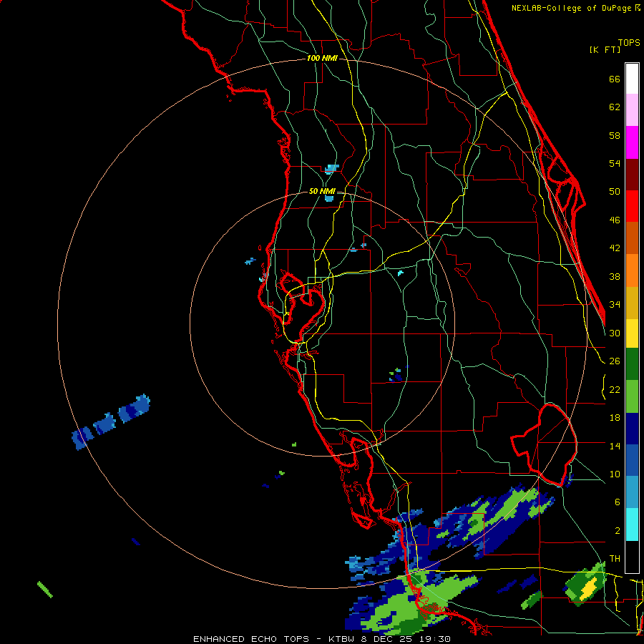Click the legend value 34
The image size is (644, 644).
coord(615,305)
